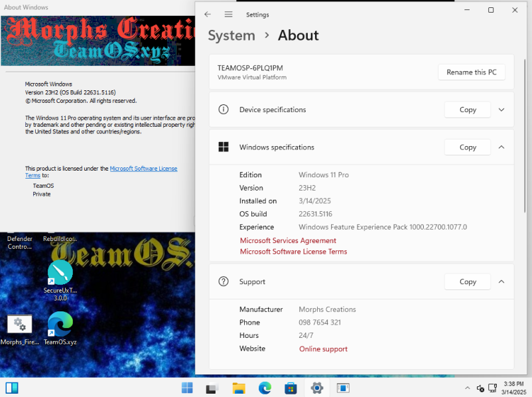Open File Explorer from the taskbar
Image resolution: width=532 pixels, height=397 pixels.
click(x=239, y=388)
